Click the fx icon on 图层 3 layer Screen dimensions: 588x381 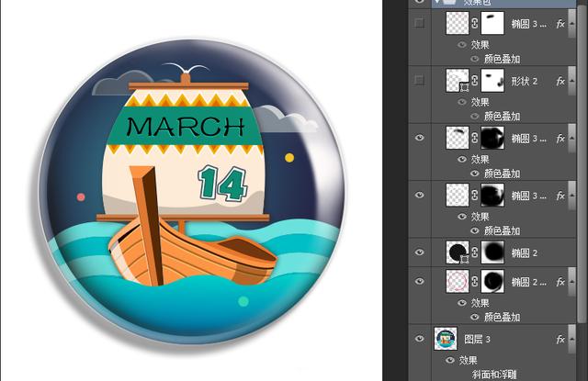click(560, 339)
